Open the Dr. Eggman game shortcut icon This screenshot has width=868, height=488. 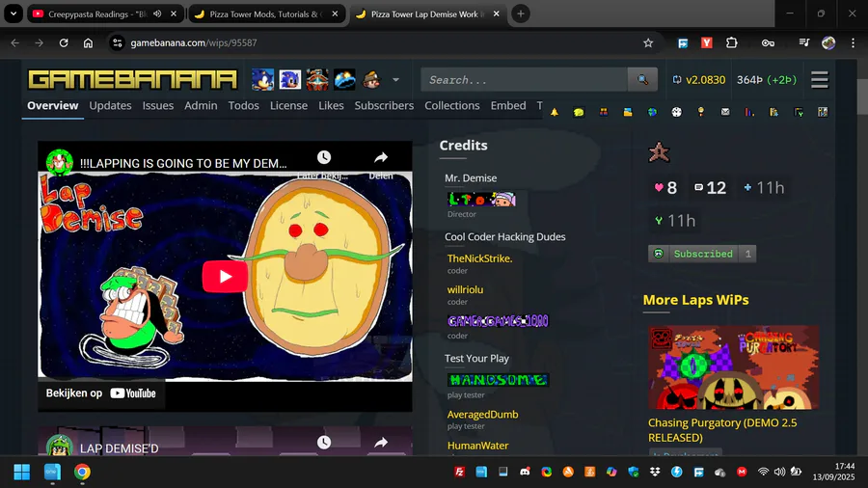(317, 80)
